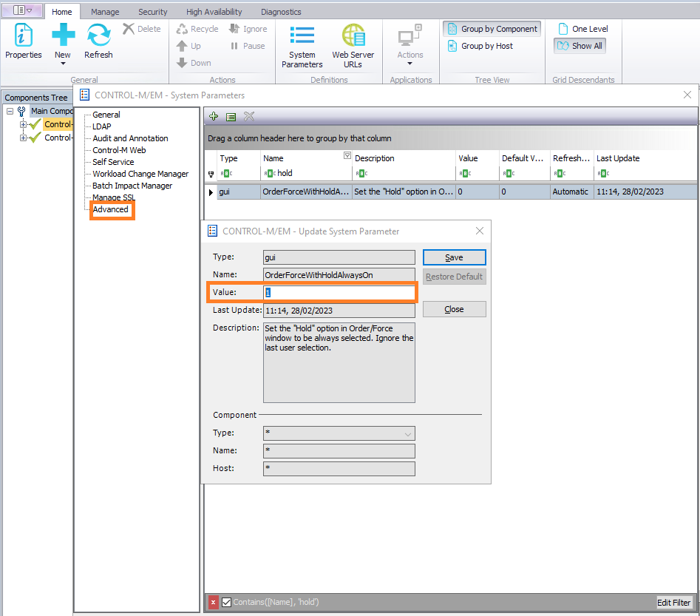
Task: Click the Value input field
Action: tap(339, 293)
